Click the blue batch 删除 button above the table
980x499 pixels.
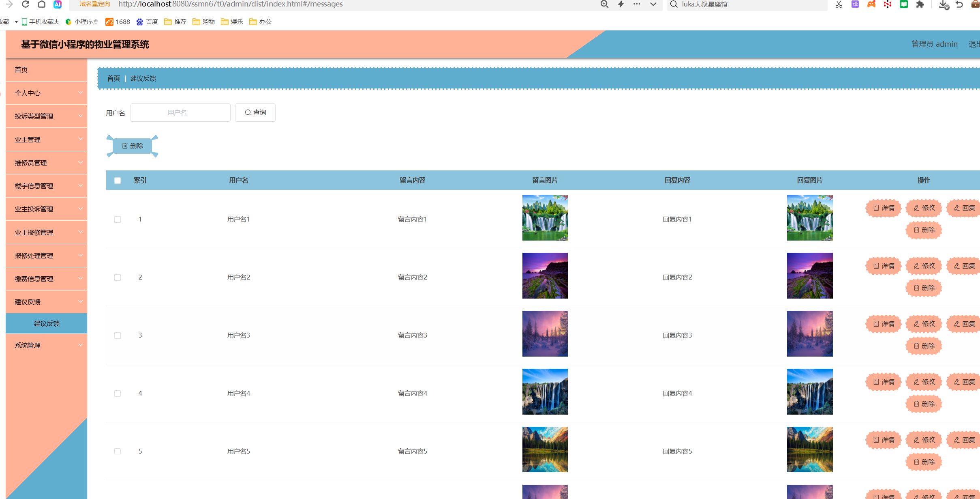point(133,146)
